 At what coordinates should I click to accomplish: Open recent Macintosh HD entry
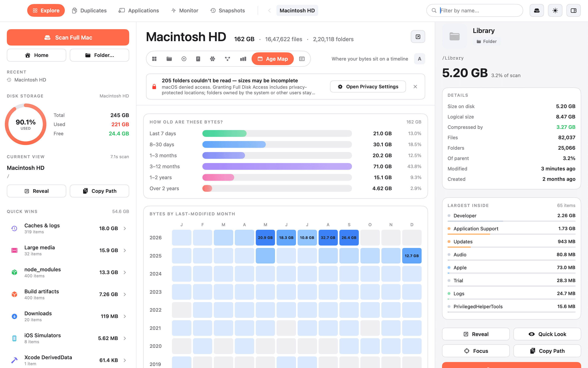tap(27, 80)
